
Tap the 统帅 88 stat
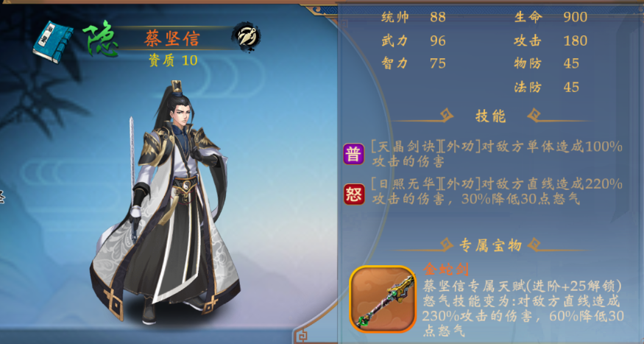pyautogui.click(x=414, y=17)
